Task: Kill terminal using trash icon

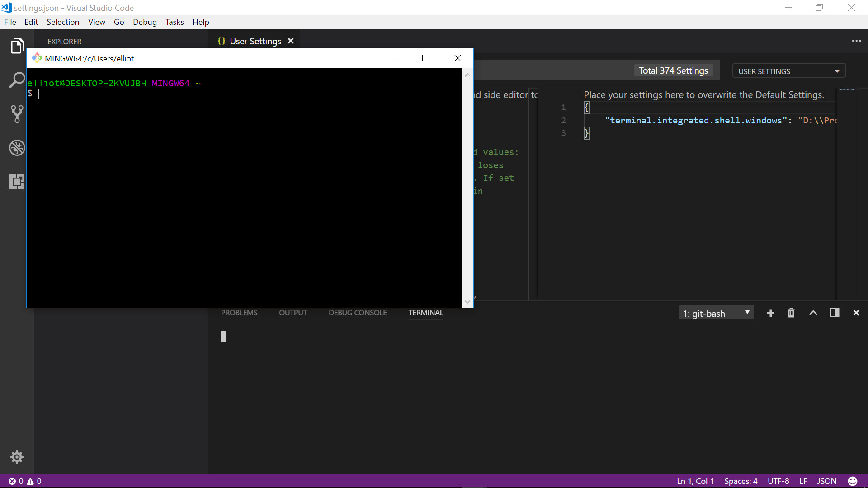Action: point(791,313)
